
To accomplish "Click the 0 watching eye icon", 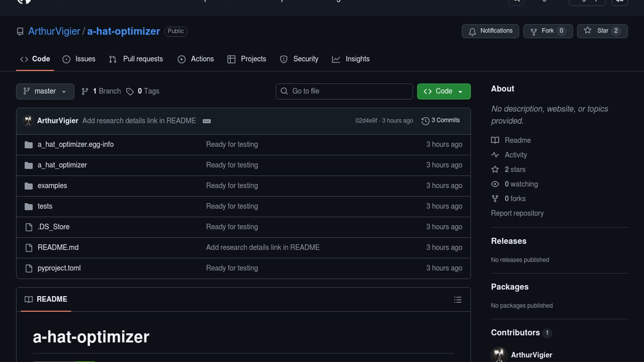I will click(x=495, y=184).
